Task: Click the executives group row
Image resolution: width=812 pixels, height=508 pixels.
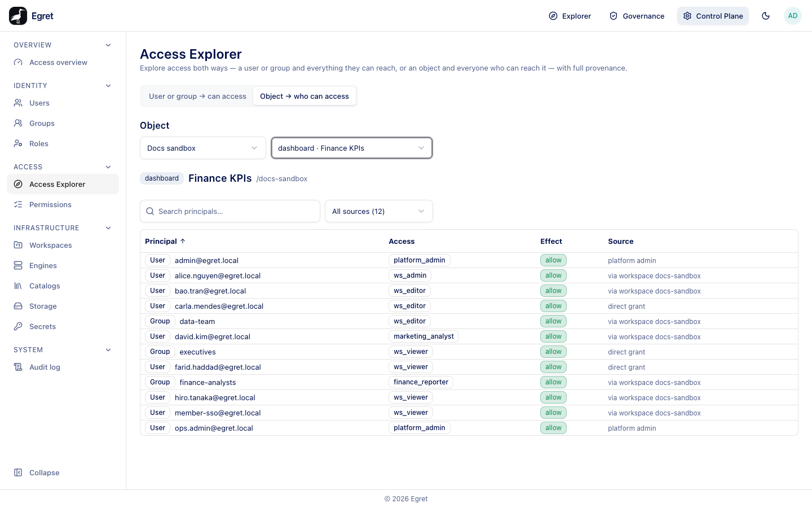Action: 469,352
